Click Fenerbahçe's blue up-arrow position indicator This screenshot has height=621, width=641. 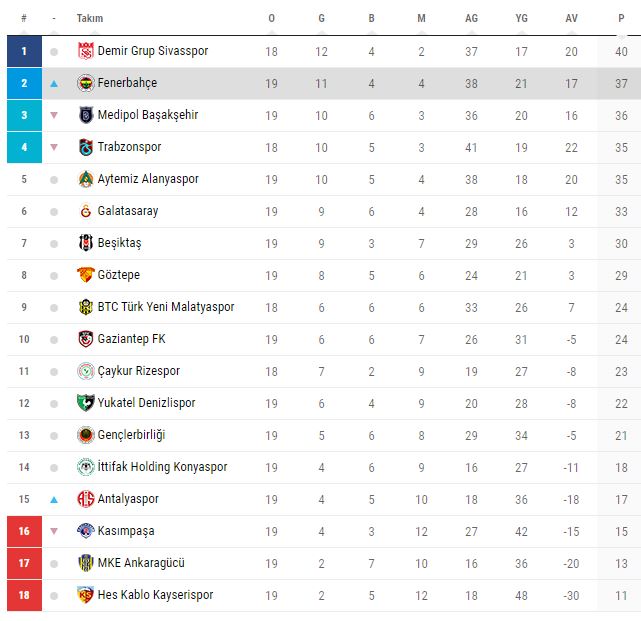(x=54, y=83)
